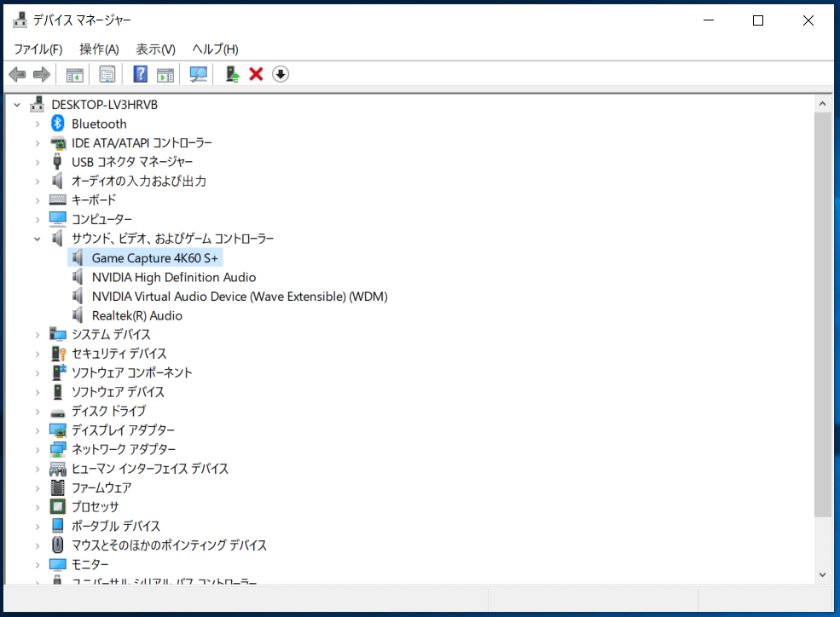Screen dimensions: 840x617
Task: Click the scrollbar down arrow
Action: tap(823, 574)
